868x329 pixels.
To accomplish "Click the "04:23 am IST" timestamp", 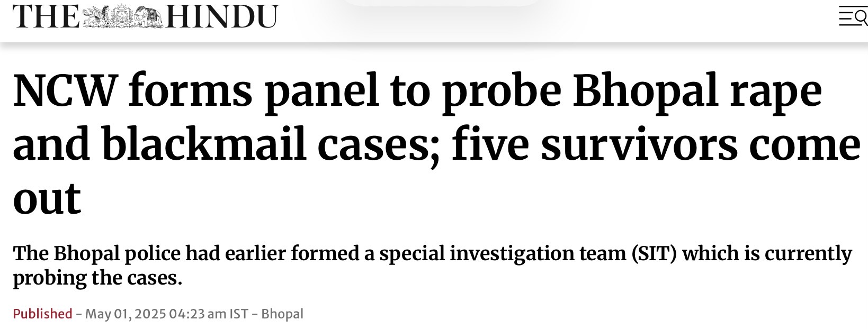I will (209, 314).
